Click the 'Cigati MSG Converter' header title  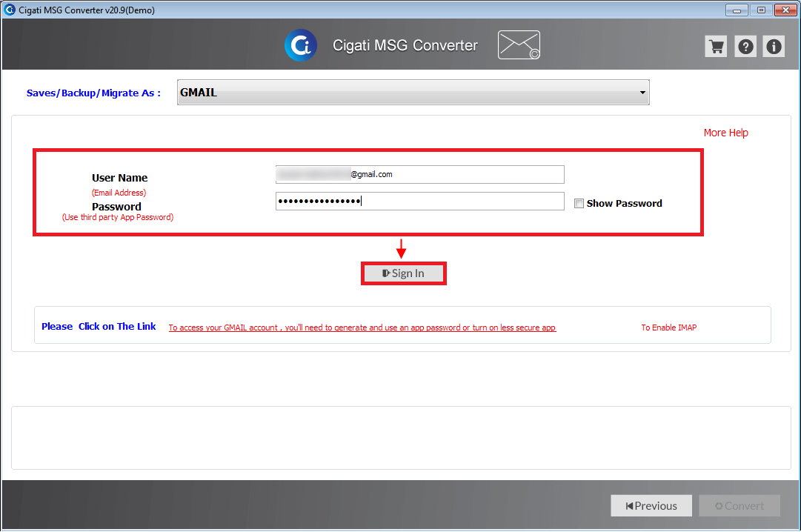pyautogui.click(x=405, y=45)
